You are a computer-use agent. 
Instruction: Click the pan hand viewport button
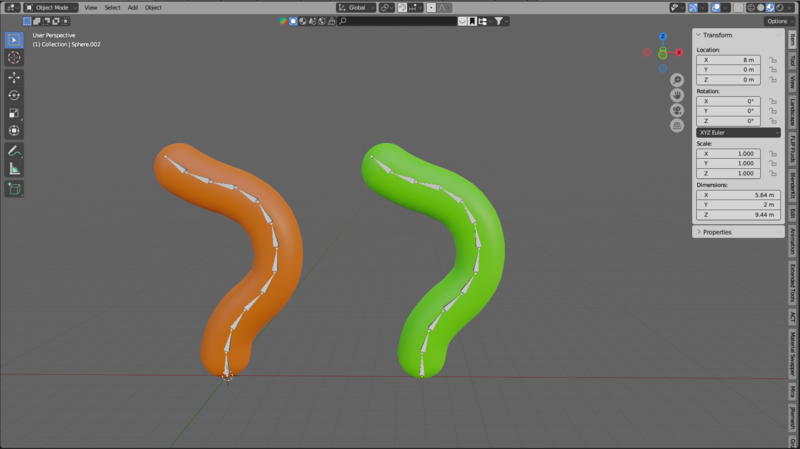pyautogui.click(x=677, y=95)
